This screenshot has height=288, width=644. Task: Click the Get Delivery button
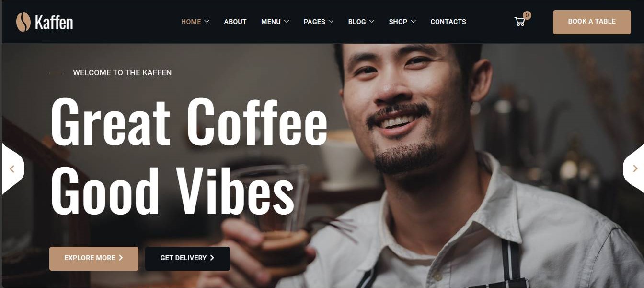[x=187, y=259]
